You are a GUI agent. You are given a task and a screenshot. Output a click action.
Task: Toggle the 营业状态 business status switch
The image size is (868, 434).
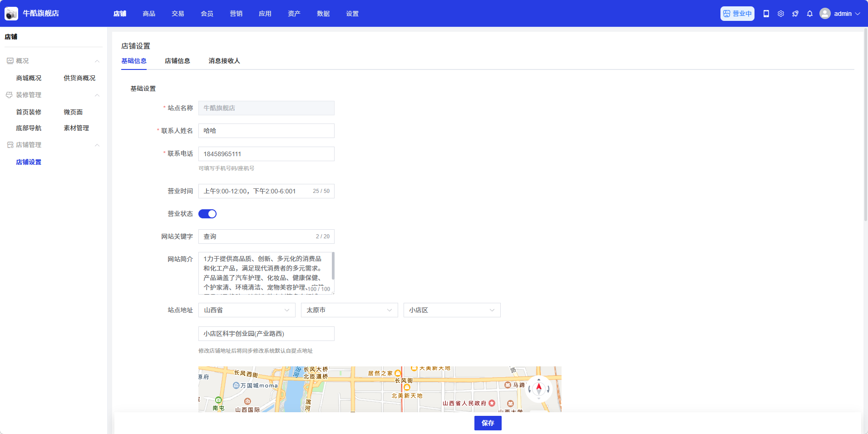pos(207,214)
